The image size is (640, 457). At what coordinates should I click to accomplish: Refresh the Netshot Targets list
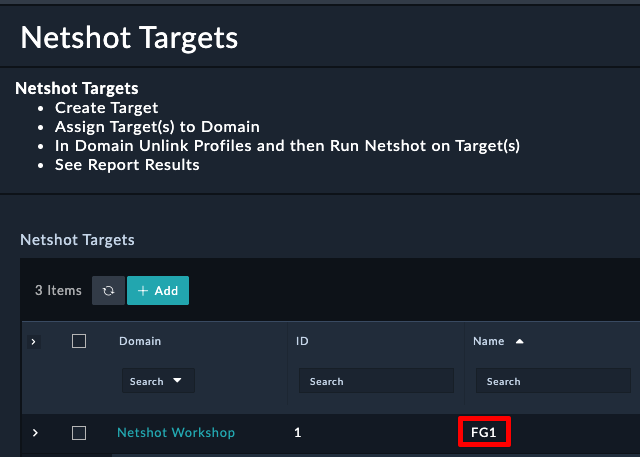tap(108, 291)
